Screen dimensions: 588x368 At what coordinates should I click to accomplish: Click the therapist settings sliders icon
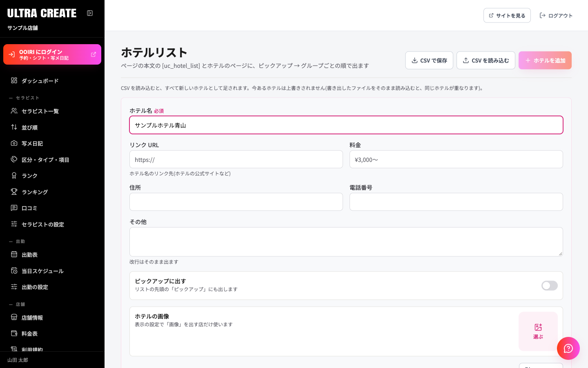point(14,224)
